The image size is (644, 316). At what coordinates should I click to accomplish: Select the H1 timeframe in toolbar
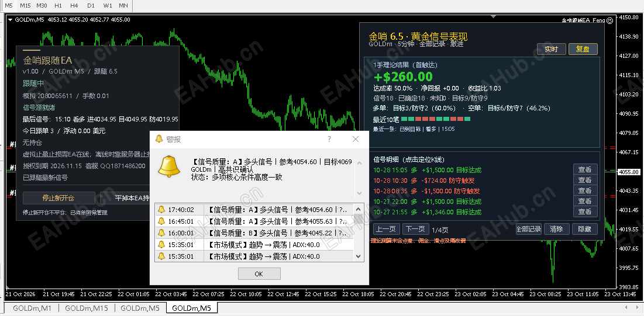point(58,6)
